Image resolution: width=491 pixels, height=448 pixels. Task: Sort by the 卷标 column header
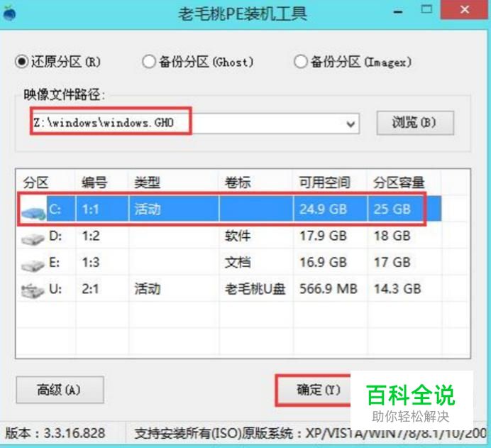pyautogui.click(x=238, y=182)
